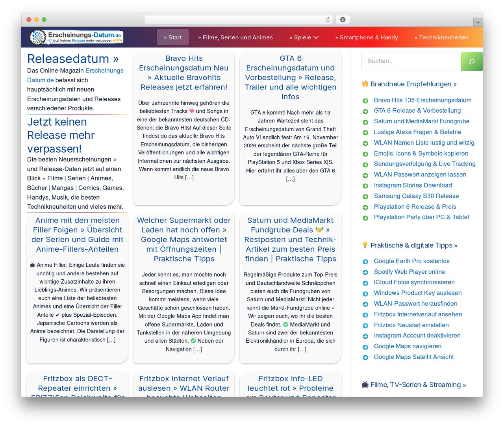Click the TV icon beside Filme, TV-Series & Streaming
504x427 pixels.
365,384
